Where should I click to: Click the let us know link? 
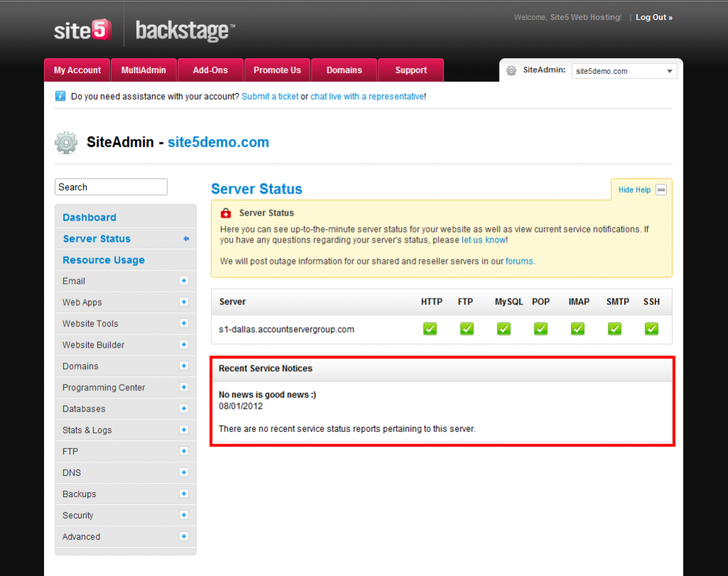(483, 240)
